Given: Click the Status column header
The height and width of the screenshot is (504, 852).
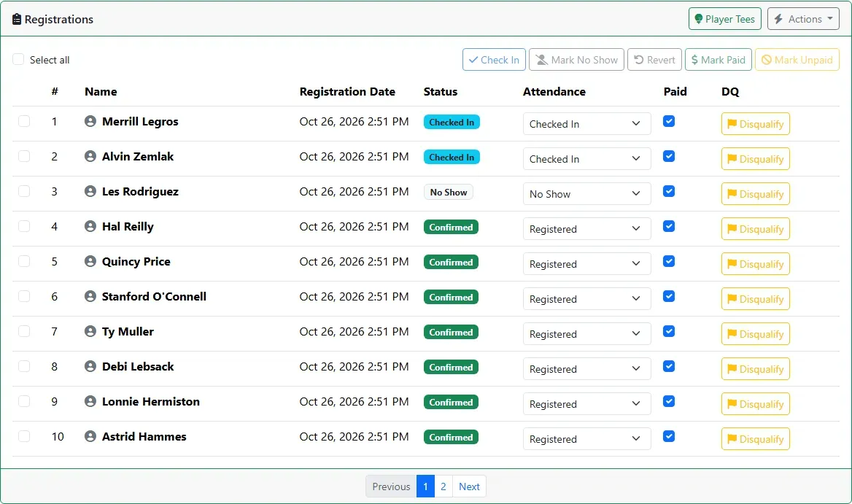Looking at the screenshot, I should click(x=440, y=92).
